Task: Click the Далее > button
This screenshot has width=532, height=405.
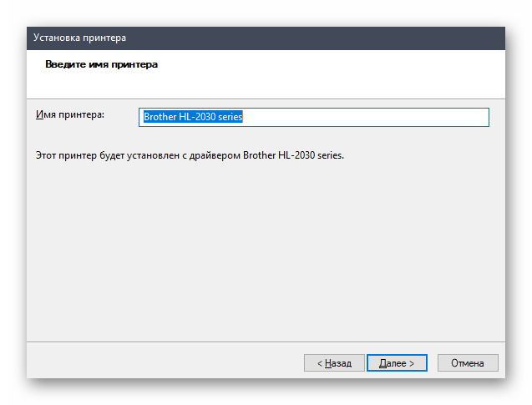Action: pyautogui.click(x=397, y=363)
